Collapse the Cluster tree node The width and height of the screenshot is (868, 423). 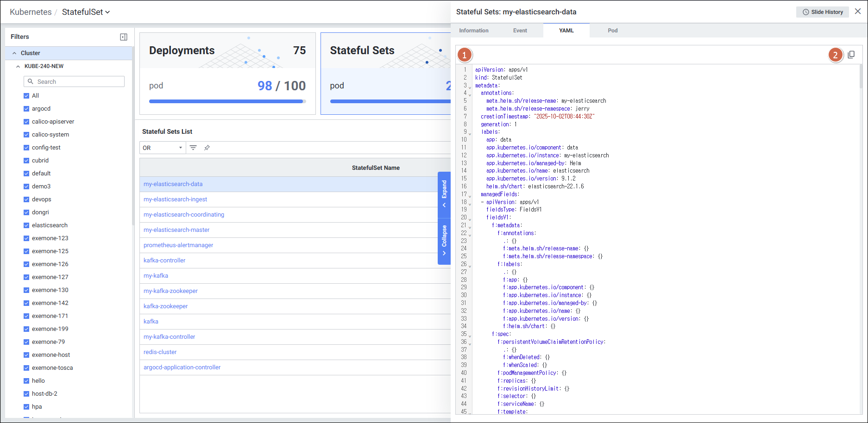pyautogui.click(x=14, y=53)
